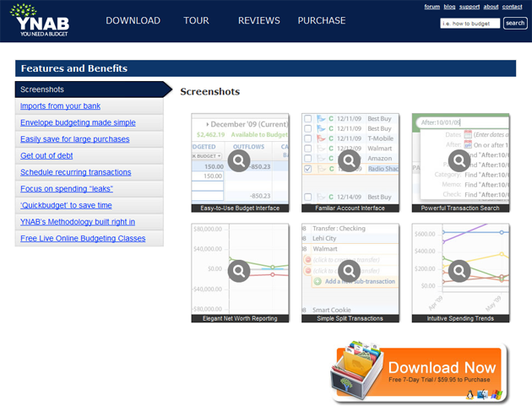The height and width of the screenshot is (417, 532).
Task: Open Imports from your bank
Action: point(60,106)
